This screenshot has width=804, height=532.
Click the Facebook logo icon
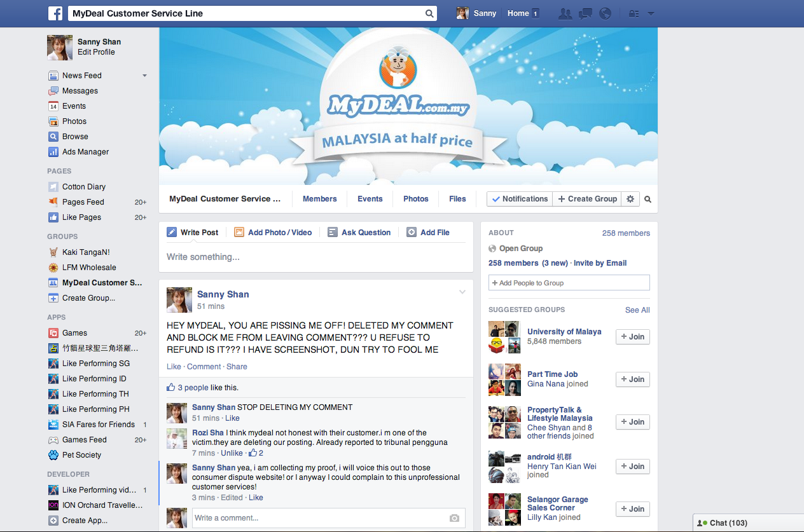tap(56, 13)
